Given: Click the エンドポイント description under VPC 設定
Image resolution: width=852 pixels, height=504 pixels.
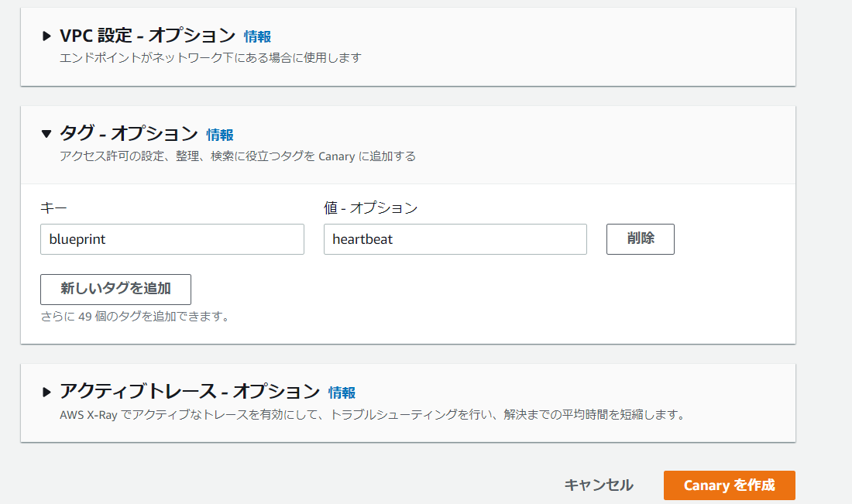Looking at the screenshot, I should (x=210, y=58).
